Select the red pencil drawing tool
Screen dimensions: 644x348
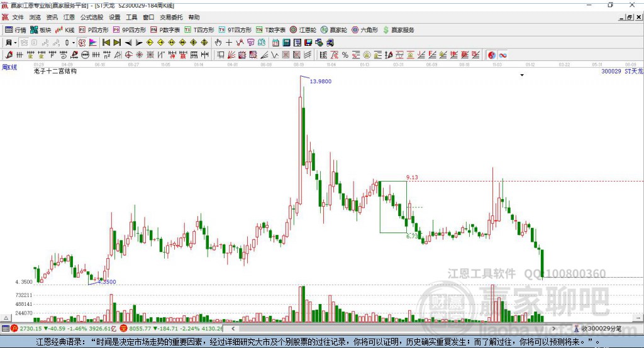coord(9,55)
